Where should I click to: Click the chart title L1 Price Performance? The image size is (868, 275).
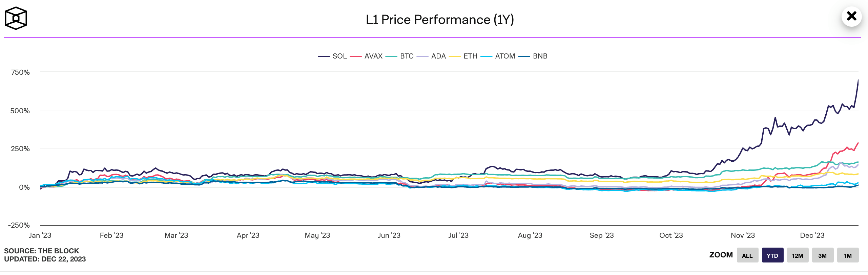pos(440,20)
